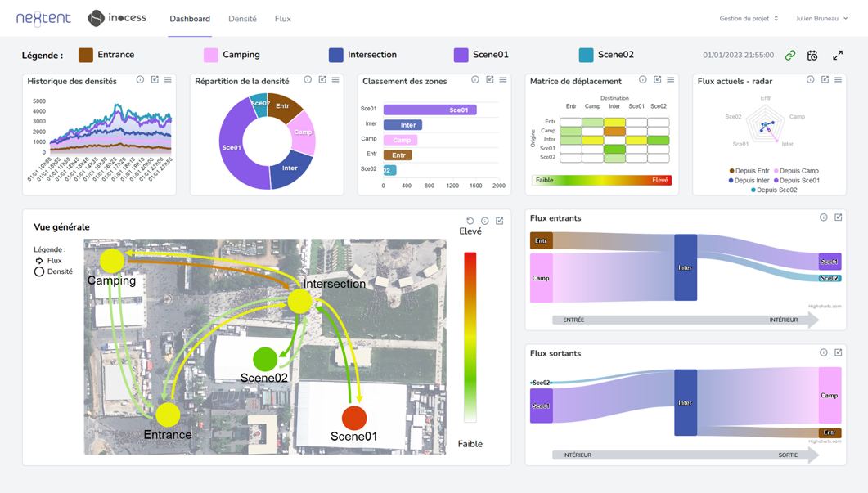Click the Scene02 teal legend swatch
Viewport: 868px width, 493px height.
(x=587, y=55)
